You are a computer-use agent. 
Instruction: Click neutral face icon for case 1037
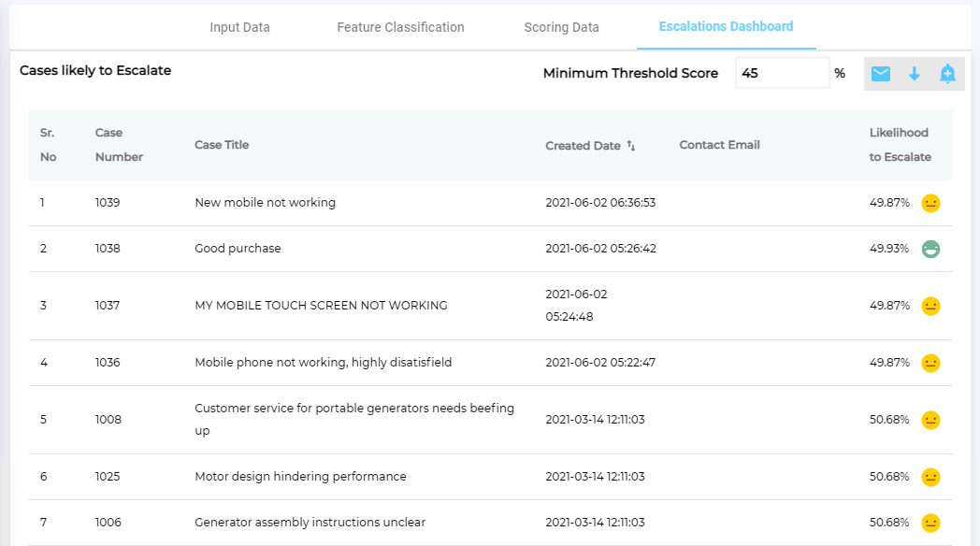pos(930,306)
